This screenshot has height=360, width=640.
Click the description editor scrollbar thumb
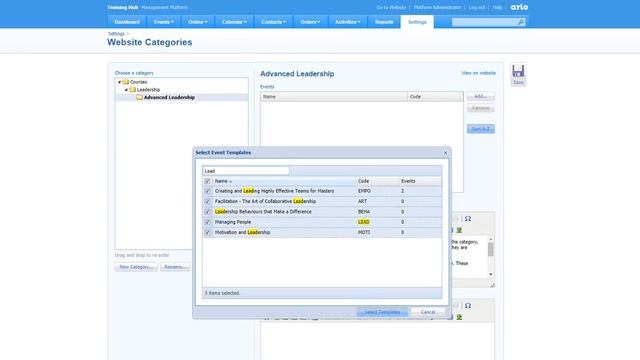(x=491, y=249)
